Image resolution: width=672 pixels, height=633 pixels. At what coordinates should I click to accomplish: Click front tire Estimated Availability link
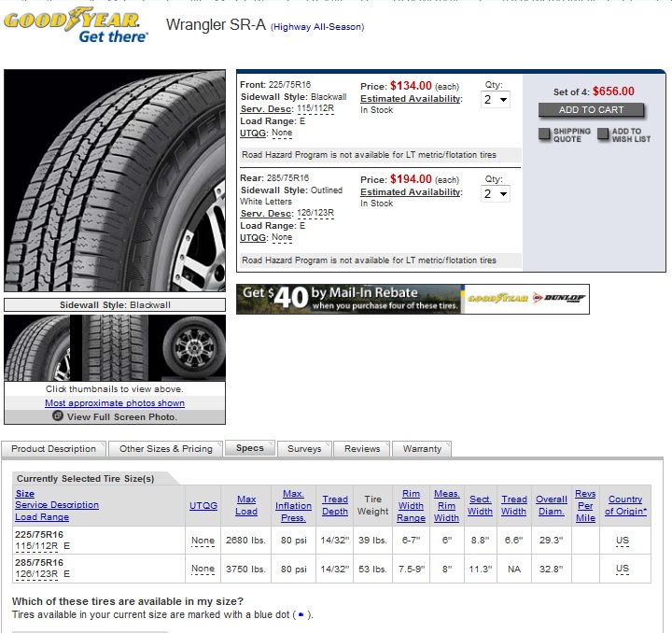click(412, 99)
